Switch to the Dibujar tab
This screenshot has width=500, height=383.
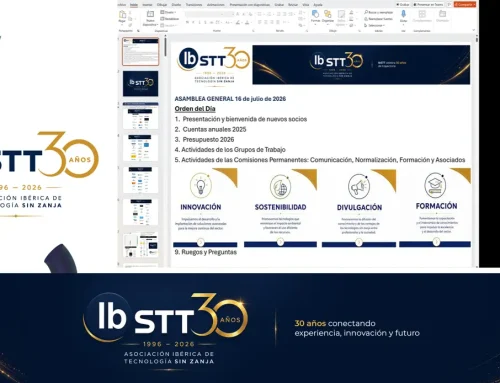[162, 5]
